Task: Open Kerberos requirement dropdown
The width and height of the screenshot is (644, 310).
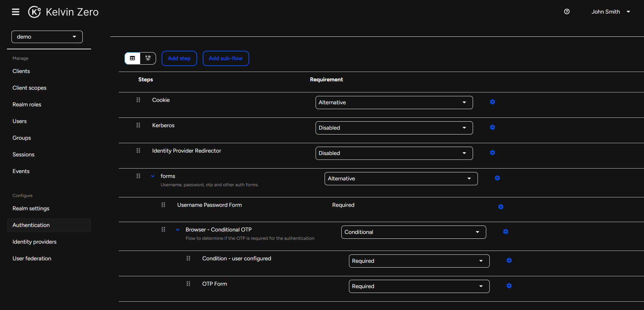Action: pos(394,128)
